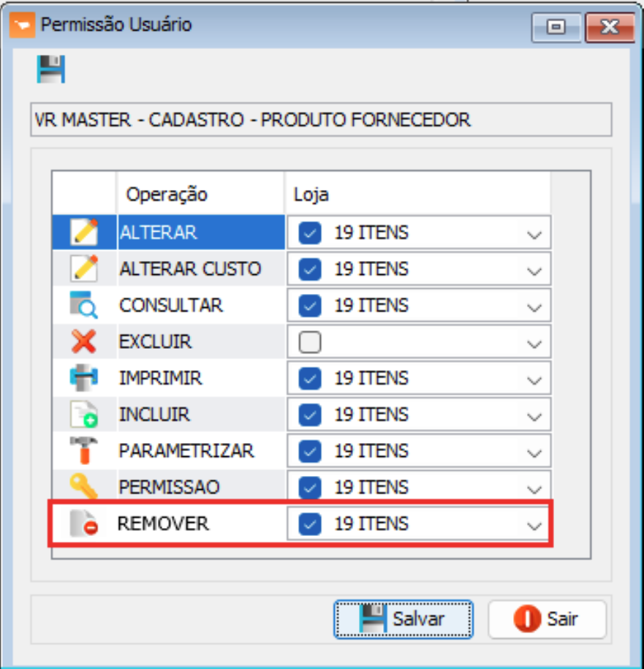This screenshot has width=644, height=669.
Task: Click the IMPRIMIR printer icon
Action: click(84, 378)
